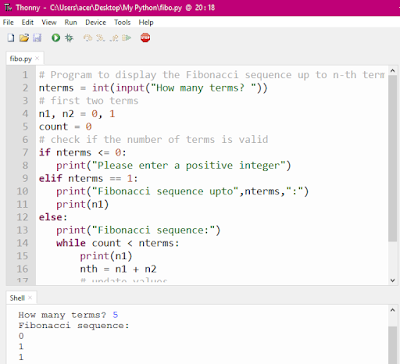Screen dimensions: 400x364
Task: Click editor scrollbar up arrow
Action: (x=393, y=70)
